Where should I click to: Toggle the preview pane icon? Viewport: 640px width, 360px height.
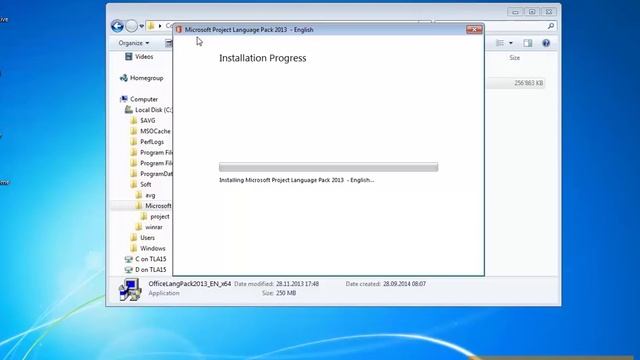click(x=528, y=43)
